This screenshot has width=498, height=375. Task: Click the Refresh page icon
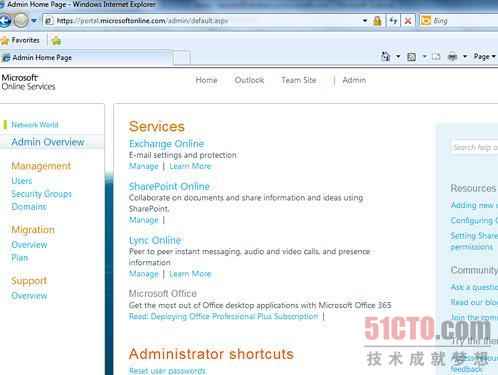tap(393, 21)
